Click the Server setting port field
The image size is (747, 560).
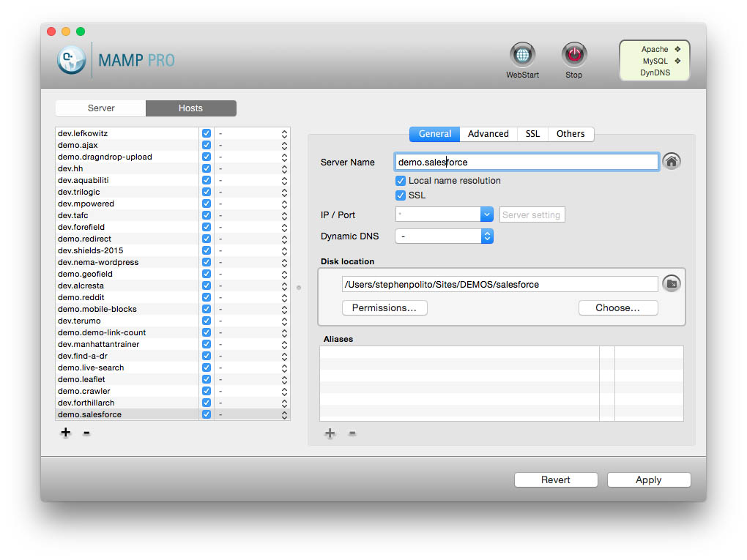(532, 214)
